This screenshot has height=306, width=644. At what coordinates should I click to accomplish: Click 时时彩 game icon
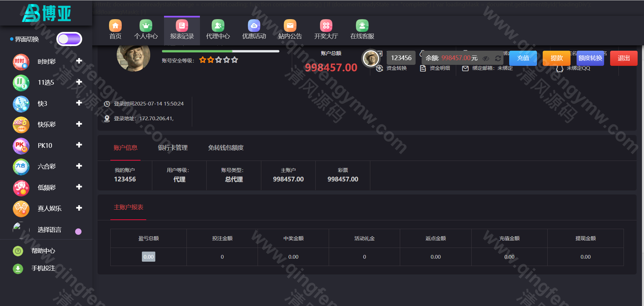click(x=21, y=62)
